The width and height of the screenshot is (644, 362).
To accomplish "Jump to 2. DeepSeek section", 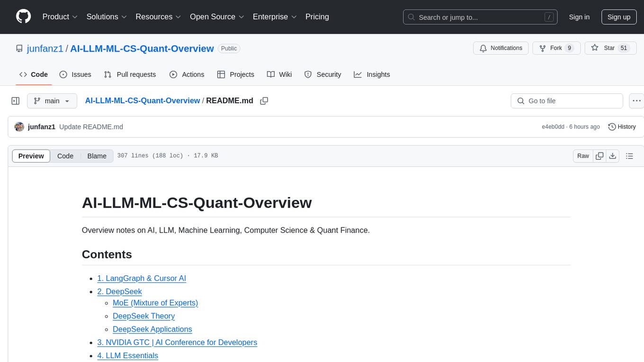I will [x=119, y=291].
